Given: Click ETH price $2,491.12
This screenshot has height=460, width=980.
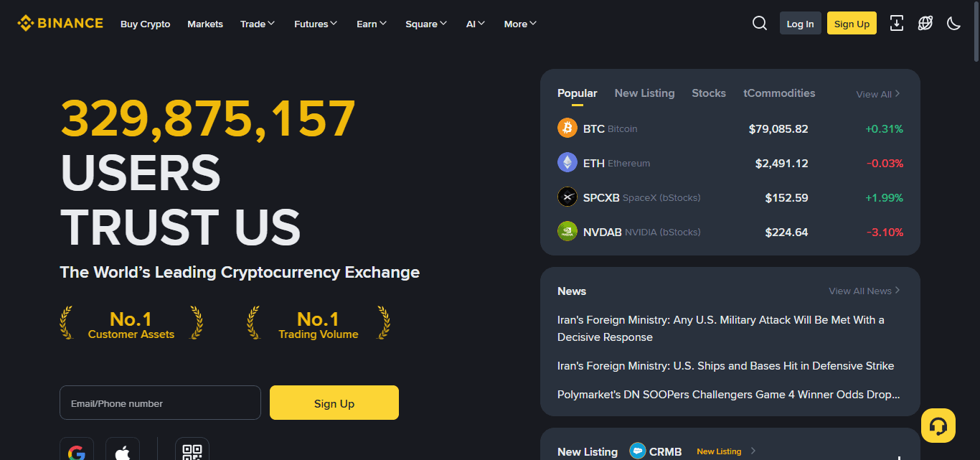Looking at the screenshot, I should tap(782, 164).
